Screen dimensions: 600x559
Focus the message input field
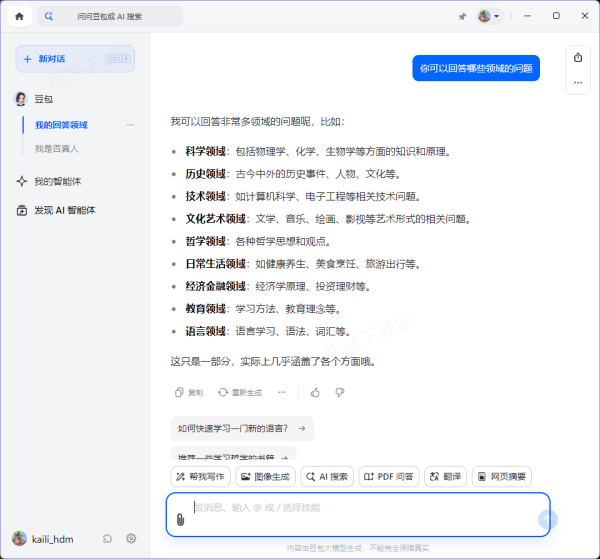(358, 515)
